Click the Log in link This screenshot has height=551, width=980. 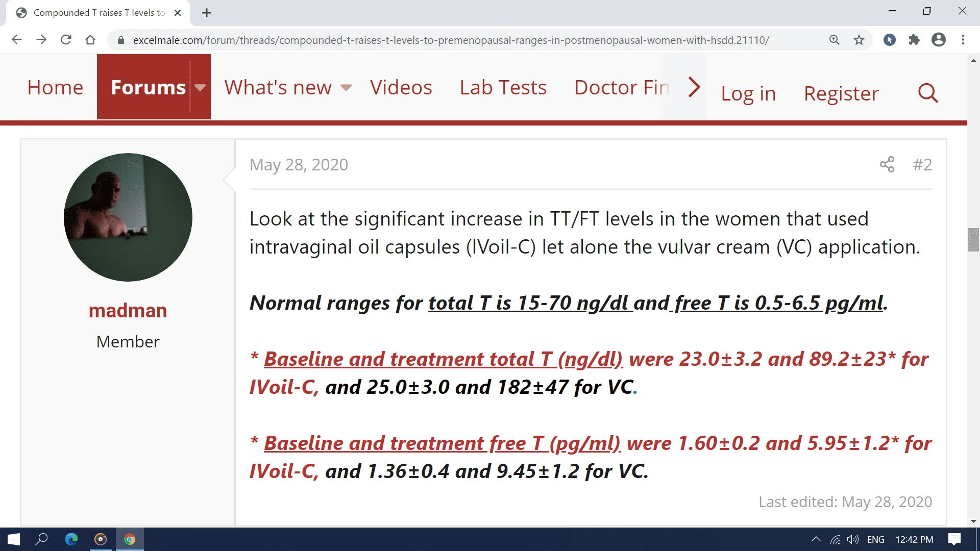(x=748, y=93)
